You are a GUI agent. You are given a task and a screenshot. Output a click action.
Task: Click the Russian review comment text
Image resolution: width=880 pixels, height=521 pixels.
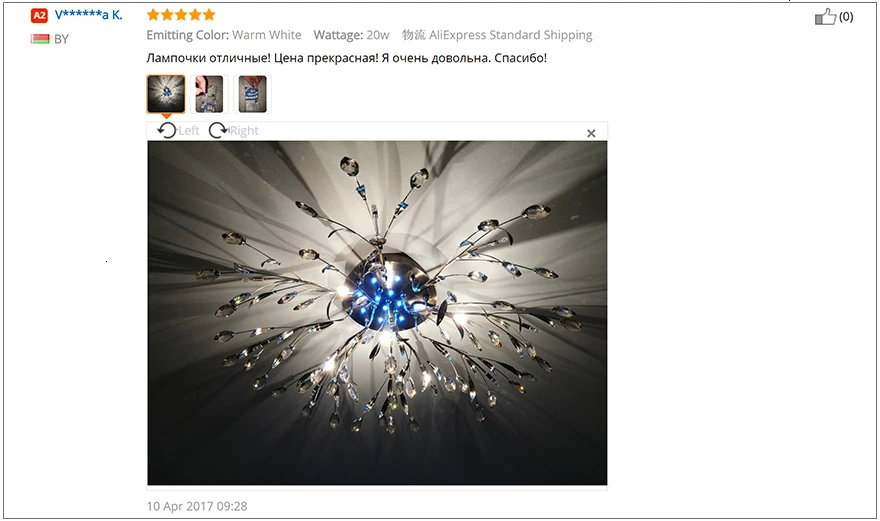[346, 58]
